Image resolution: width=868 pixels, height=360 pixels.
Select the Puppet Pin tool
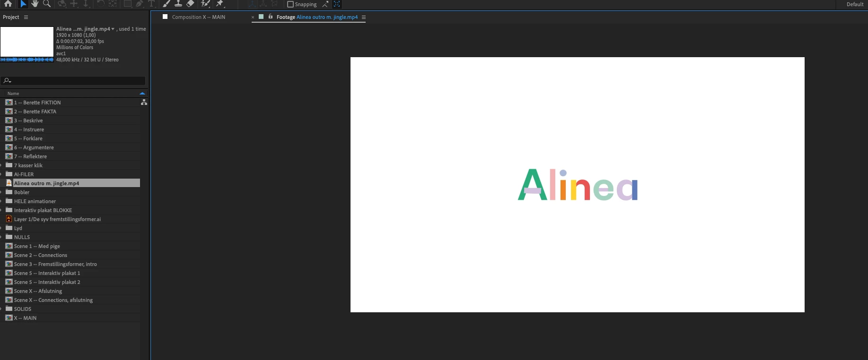(x=220, y=4)
